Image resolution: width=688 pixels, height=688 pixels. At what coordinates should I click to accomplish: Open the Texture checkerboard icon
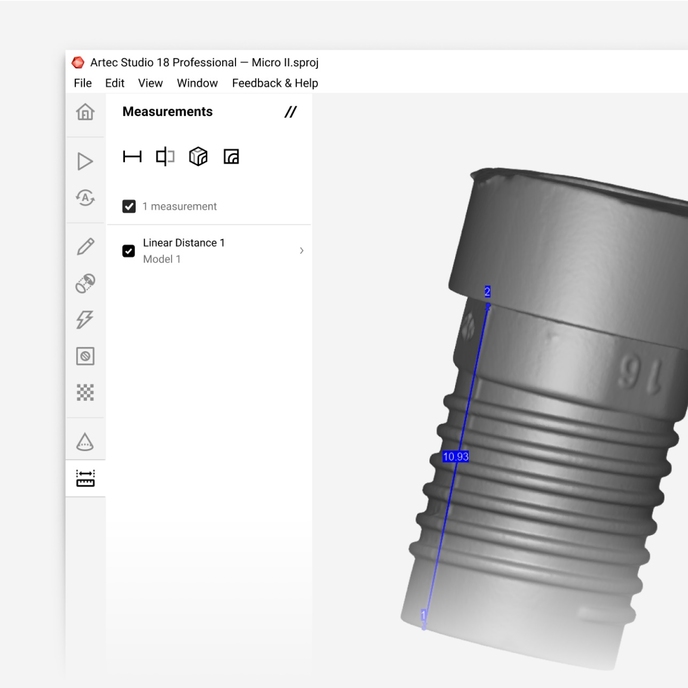(x=85, y=392)
